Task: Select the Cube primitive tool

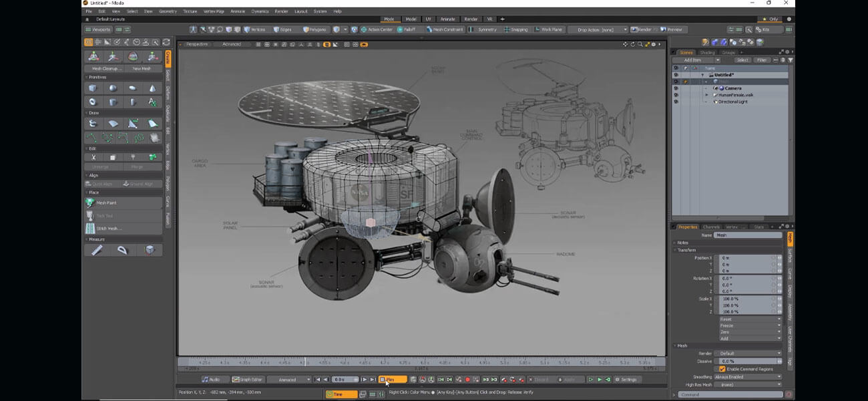Action: [94, 88]
